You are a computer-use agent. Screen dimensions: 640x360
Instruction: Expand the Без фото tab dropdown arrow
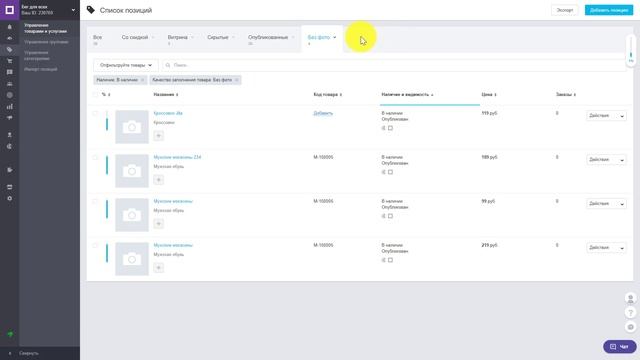pyautogui.click(x=335, y=37)
